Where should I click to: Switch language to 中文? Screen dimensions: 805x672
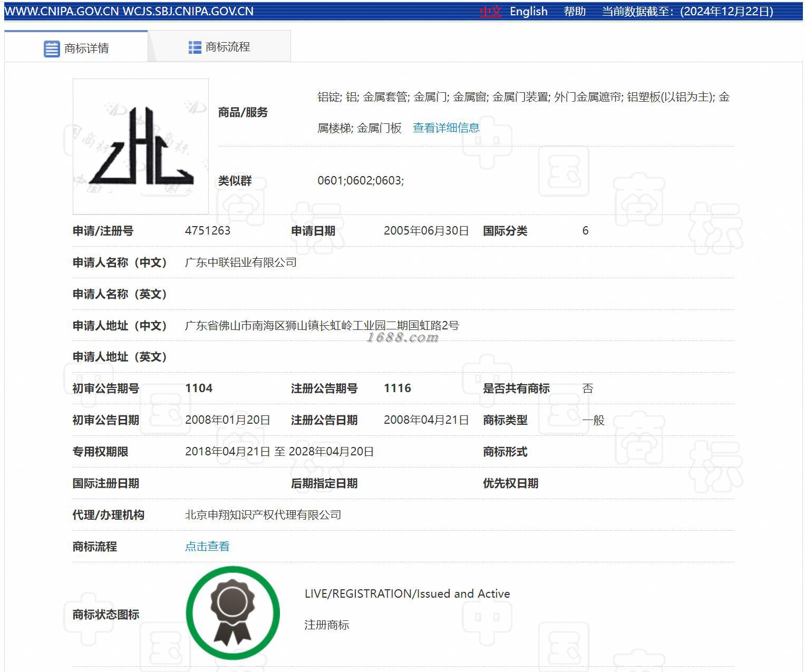click(x=490, y=12)
